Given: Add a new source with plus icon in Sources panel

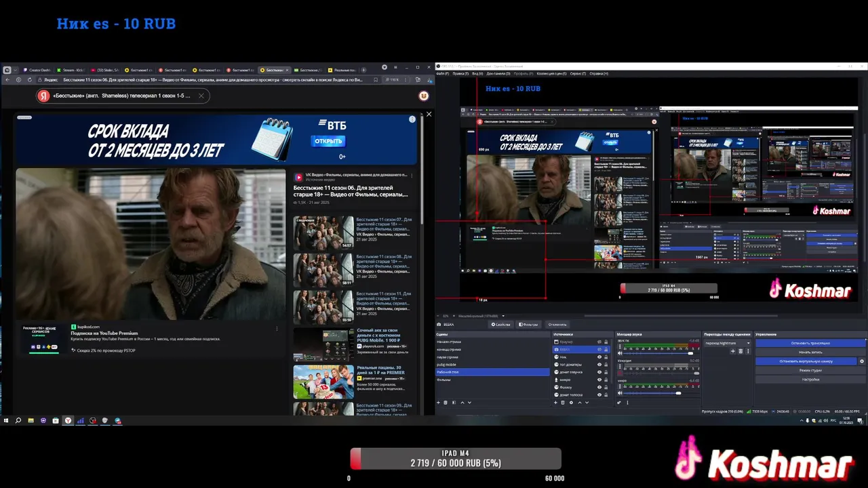Looking at the screenshot, I should pos(555,403).
